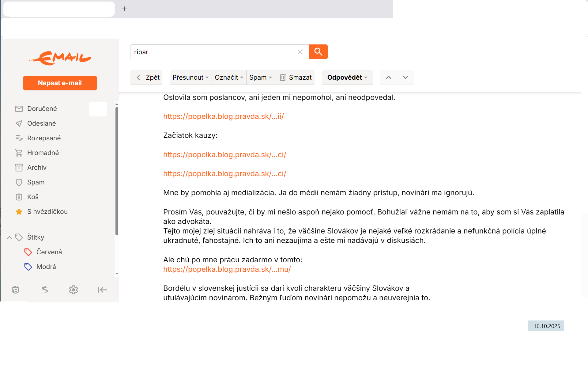The image size is (588, 375).
Task: Open the Označit dropdown menu
Action: click(229, 78)
